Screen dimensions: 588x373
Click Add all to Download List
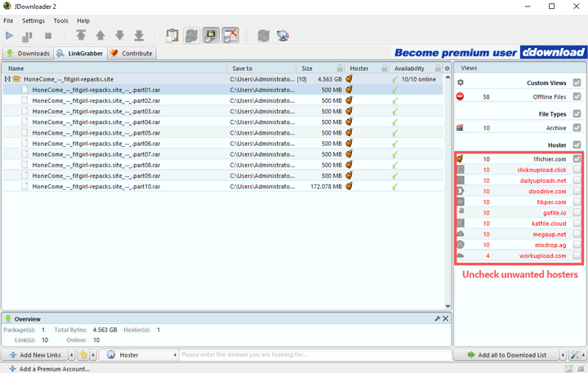tap(506, 354)
